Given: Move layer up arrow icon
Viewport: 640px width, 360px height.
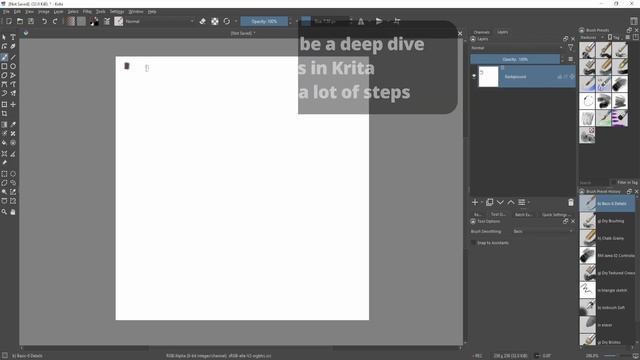Looking at the screenshot, I should click(x=511, y=202).
